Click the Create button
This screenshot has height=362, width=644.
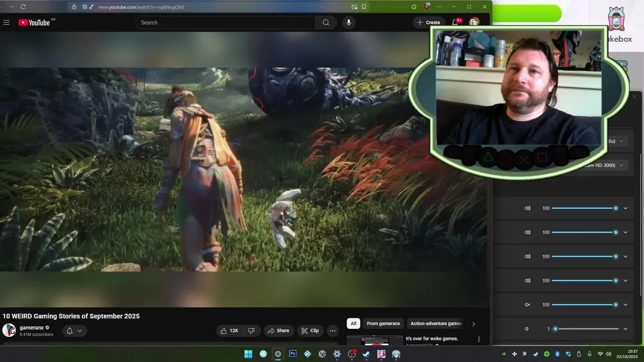pos(428,22)
